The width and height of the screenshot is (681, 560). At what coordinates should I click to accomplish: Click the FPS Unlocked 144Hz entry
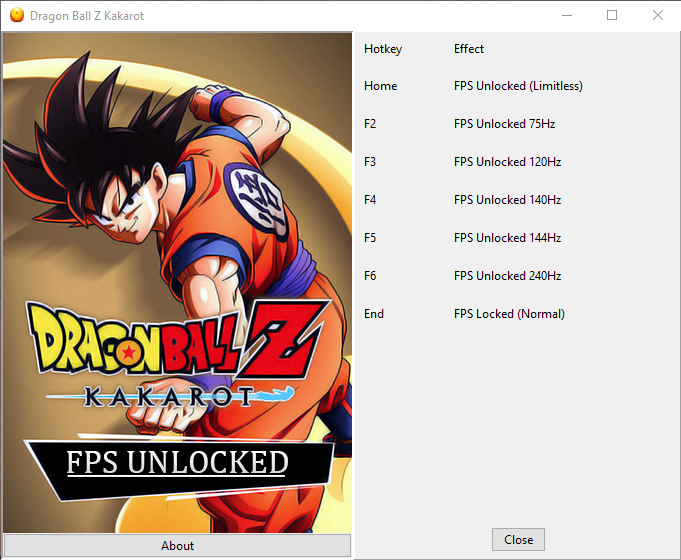point(507,238)
